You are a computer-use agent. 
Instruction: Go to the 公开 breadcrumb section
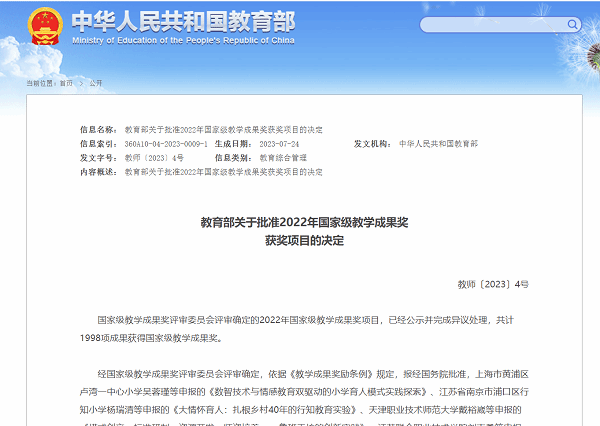pos(96,84)
